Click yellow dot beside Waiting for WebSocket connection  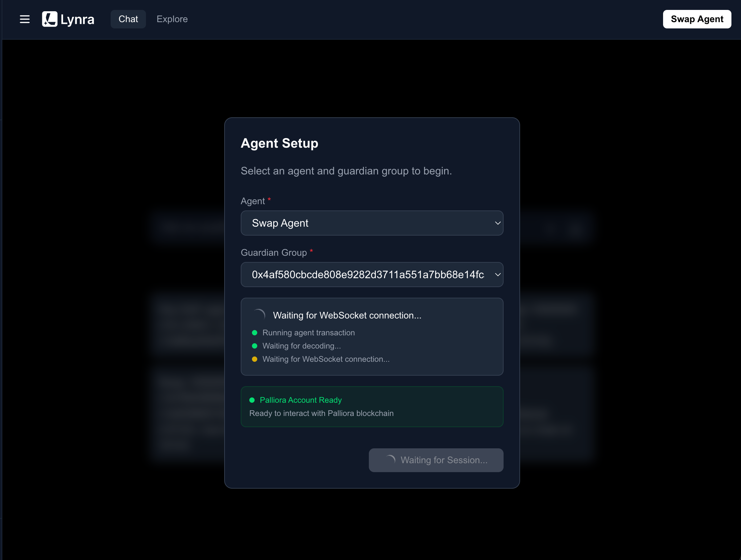point(255,359)
